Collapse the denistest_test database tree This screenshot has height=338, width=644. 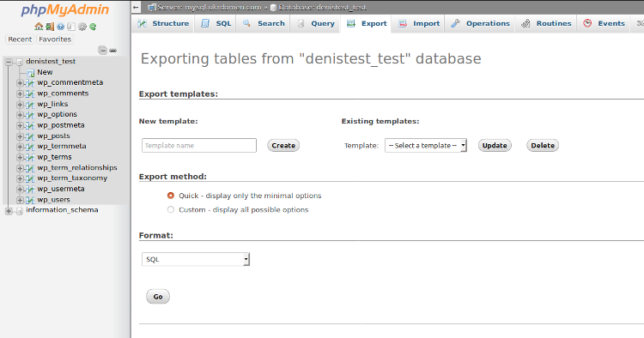click(x=9, y=62)
